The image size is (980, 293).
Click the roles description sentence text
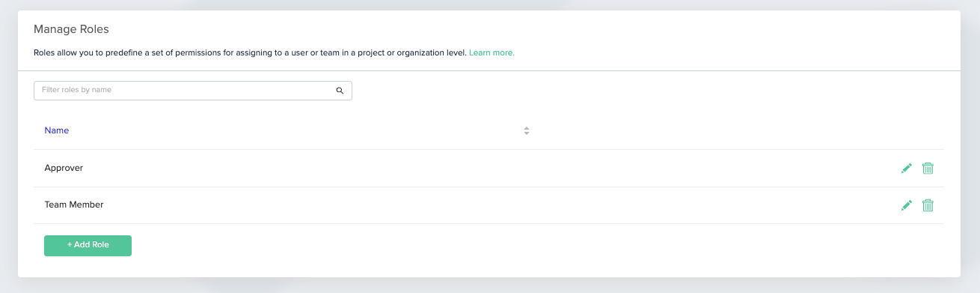[x=250, y=53]
